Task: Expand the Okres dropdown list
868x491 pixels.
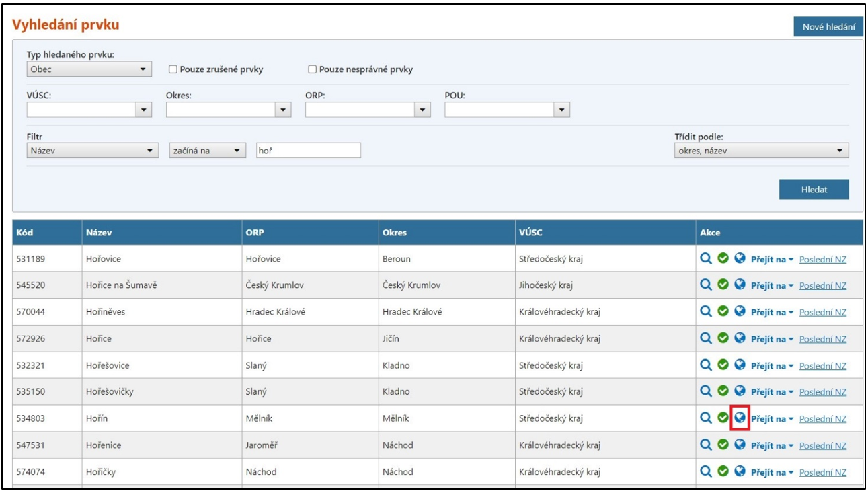Action: [228, 110]
